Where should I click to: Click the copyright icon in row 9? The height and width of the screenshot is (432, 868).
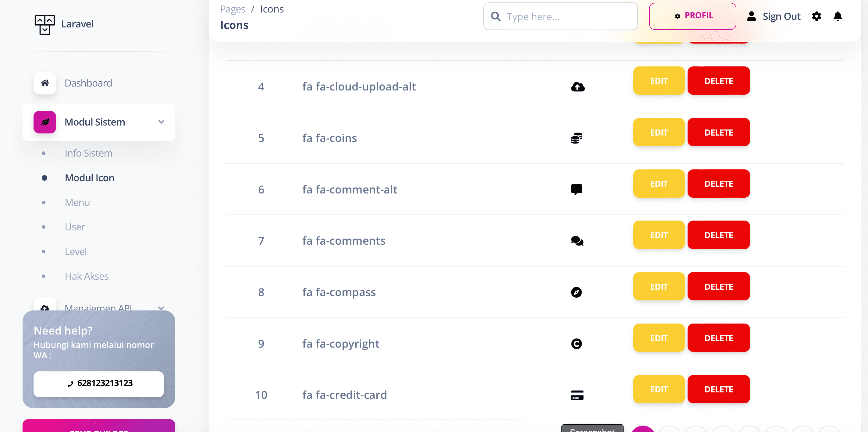(577, 344)
